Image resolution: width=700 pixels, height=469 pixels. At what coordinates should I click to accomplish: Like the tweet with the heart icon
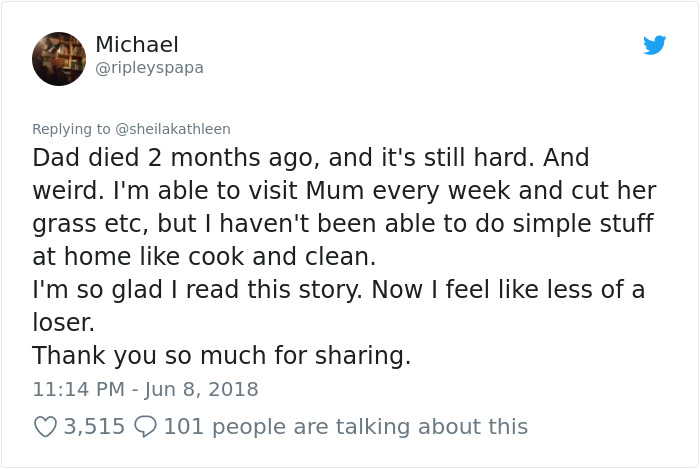45,427
